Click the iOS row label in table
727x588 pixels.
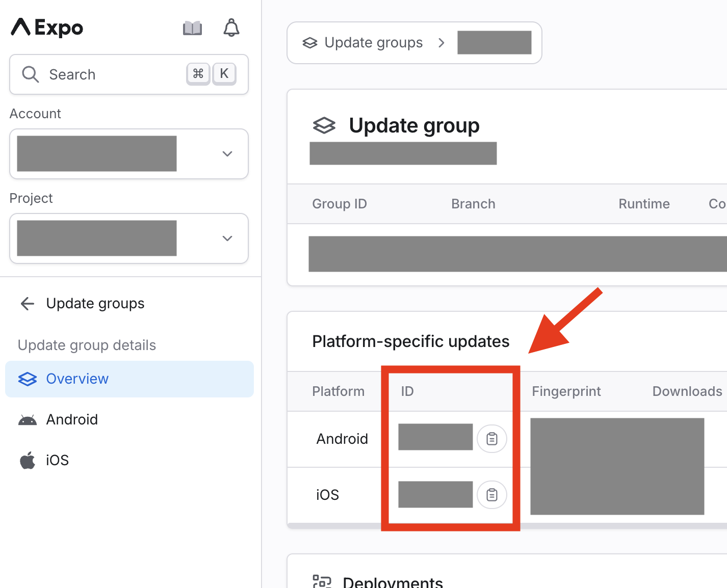(328, 495)
